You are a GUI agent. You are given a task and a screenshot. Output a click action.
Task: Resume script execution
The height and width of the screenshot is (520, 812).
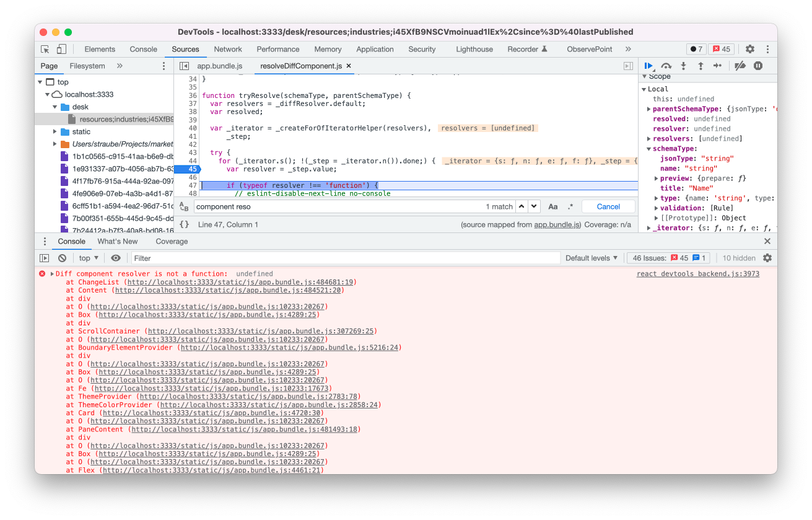point(648,66)
